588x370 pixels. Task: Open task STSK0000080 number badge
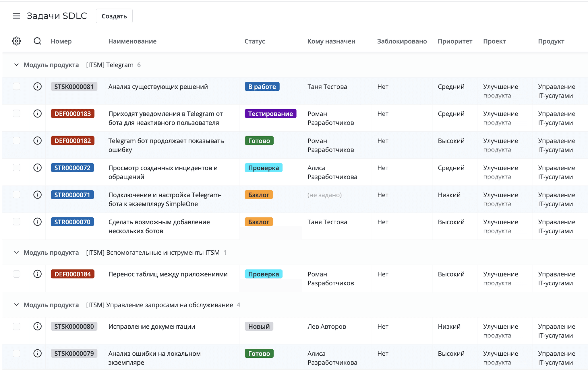pyautogui.click(x=74, y=326)
